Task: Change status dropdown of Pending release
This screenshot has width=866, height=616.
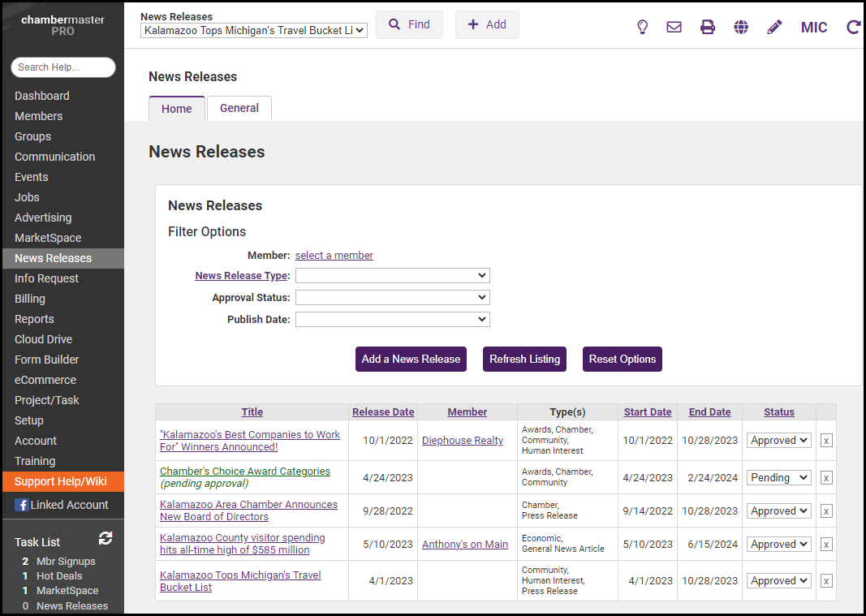Action: pyautogui.click(x=778, y=478)
